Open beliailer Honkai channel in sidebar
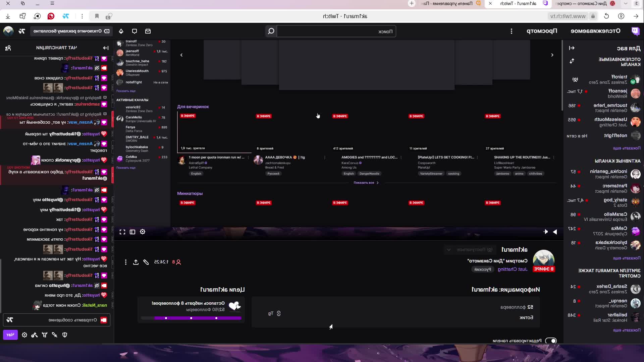 [x=604, y=317]
